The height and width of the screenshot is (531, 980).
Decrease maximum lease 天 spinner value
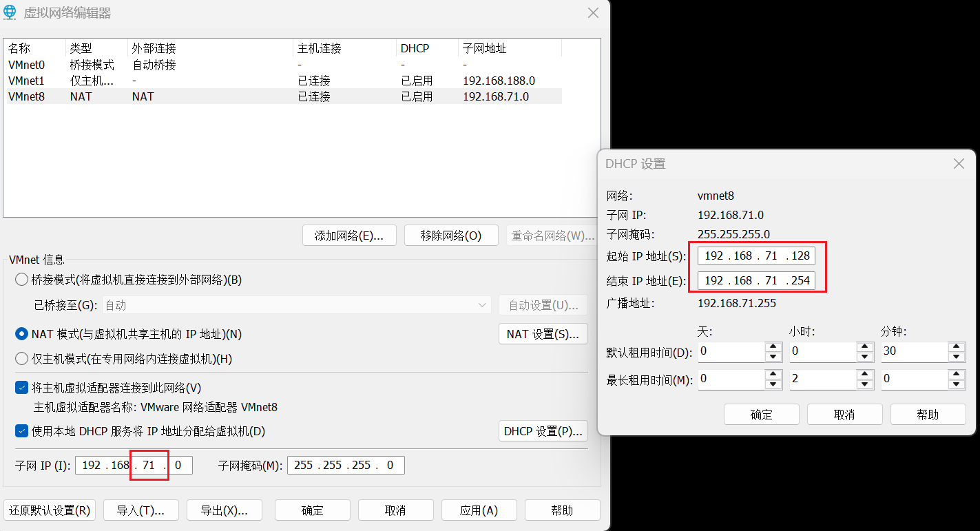[773, 384]
